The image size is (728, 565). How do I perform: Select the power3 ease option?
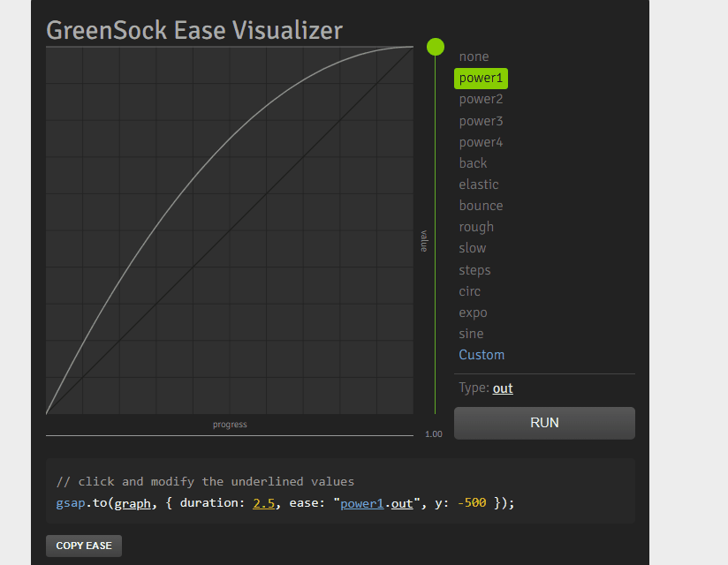[481, 120]
